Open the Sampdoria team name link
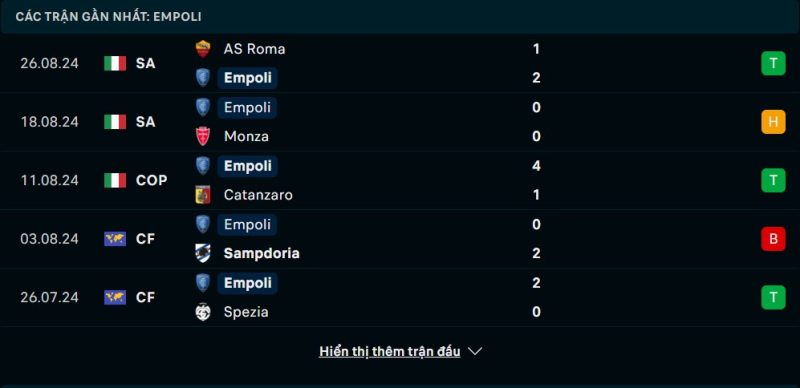This screenshot has height=388, width=800. point(261,253)
